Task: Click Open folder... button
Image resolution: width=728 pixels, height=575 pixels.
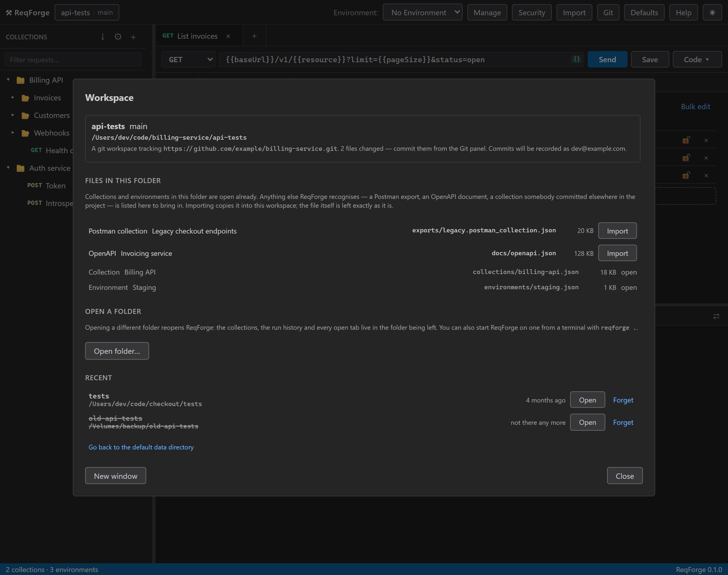Action: tap(117, 351)
